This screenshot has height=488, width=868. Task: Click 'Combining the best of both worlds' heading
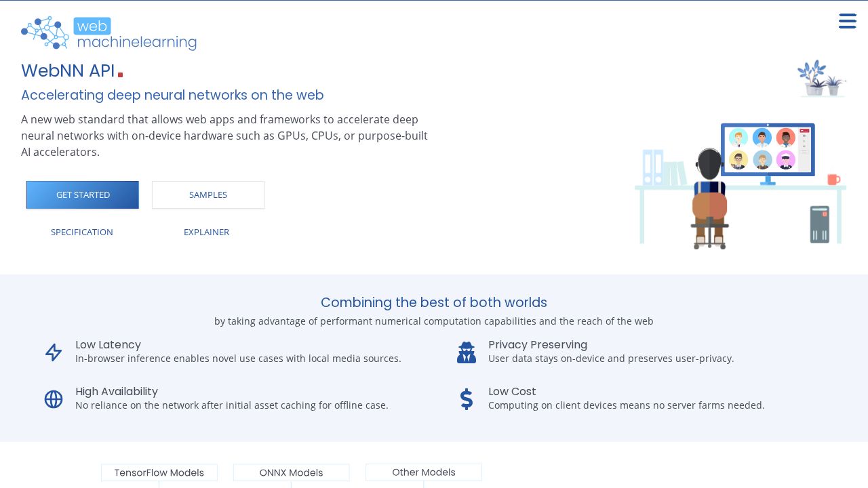434,302
